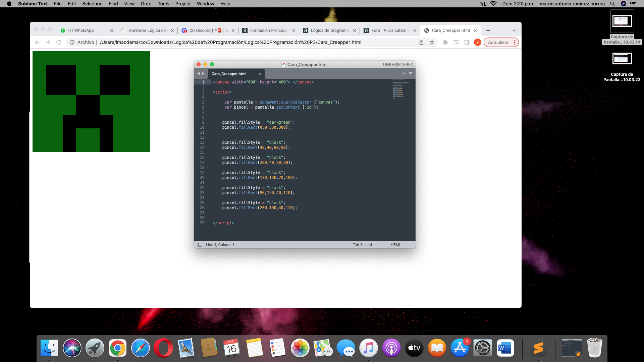Switch to Foro | Alura Latam tab
Viewport: 644px width, 362px height.
tap(390, 31)
